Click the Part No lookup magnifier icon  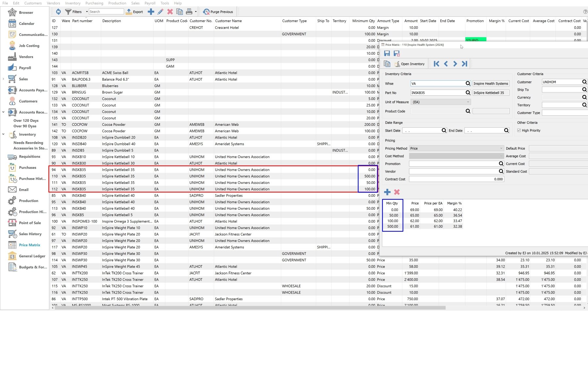point(468,93)
